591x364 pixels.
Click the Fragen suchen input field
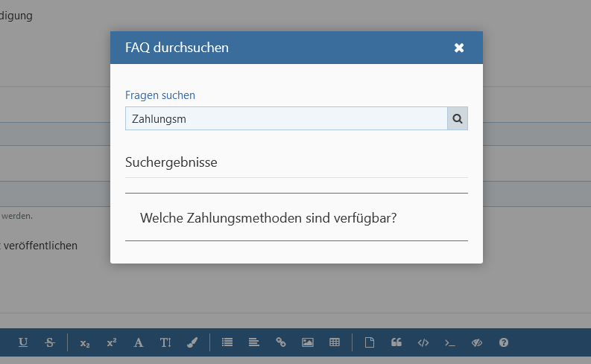[285, 118]
